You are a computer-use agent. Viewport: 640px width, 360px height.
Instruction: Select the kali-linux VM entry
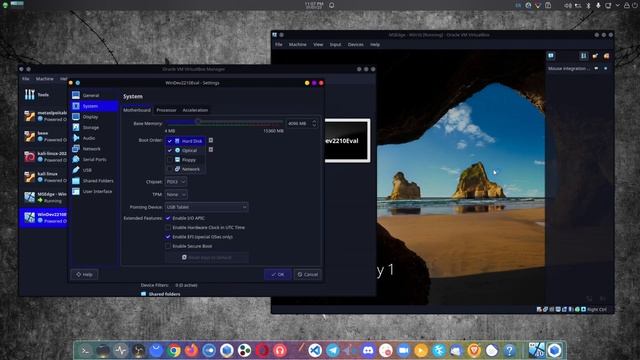click(x=44, y=177)
